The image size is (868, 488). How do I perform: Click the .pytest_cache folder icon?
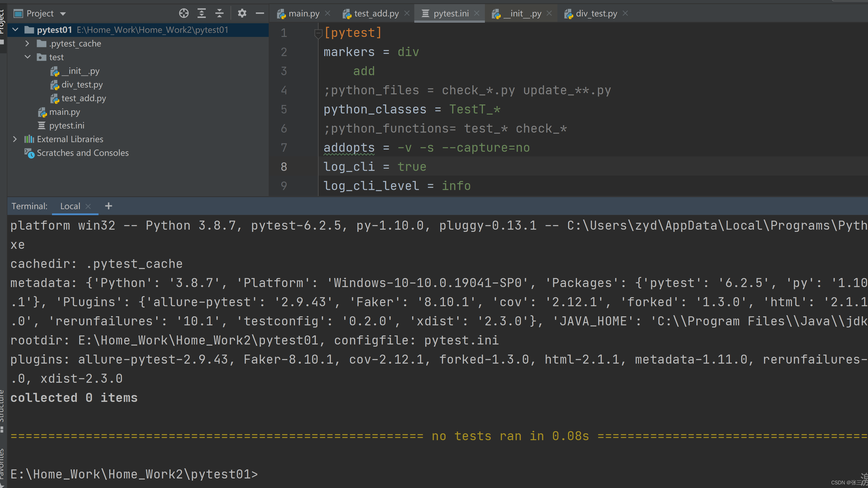click(x=41, y=44)
